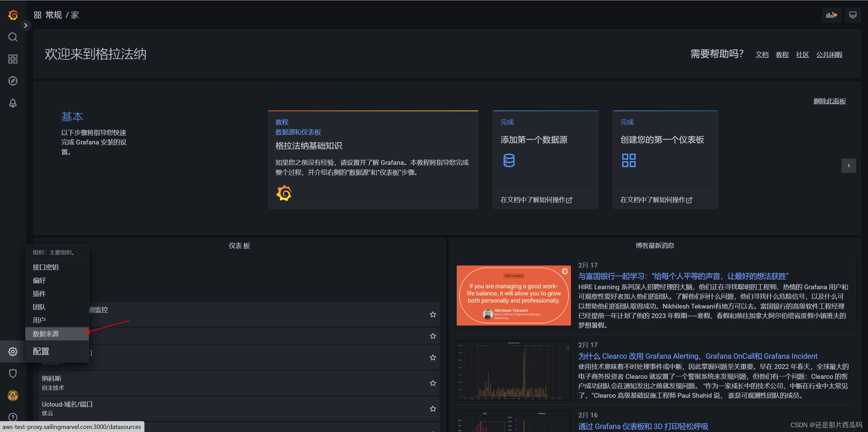Click next arrow in setup panel
Viewport: 868px width, 432px height.
click(x=849, y=165)
